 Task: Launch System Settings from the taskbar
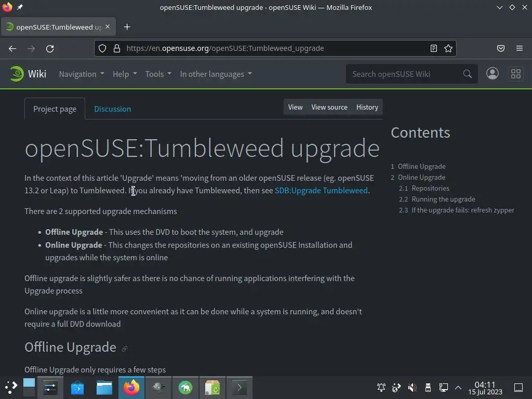point(50,388)
